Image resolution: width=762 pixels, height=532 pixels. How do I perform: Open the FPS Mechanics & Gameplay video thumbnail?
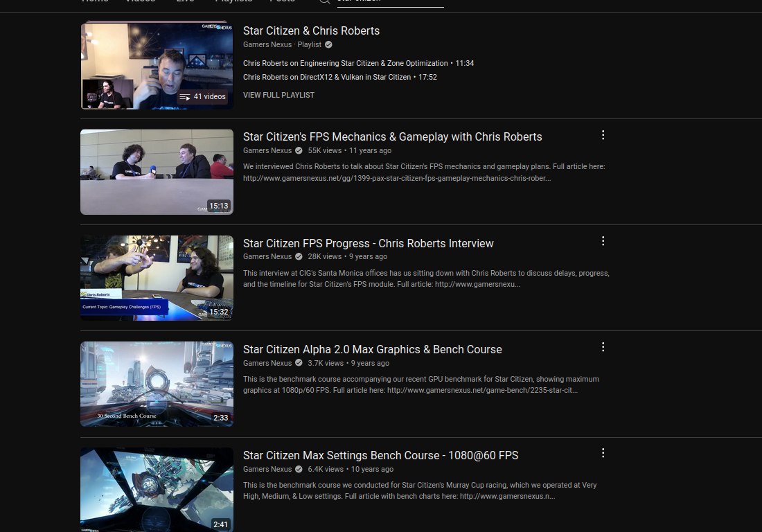157,172
